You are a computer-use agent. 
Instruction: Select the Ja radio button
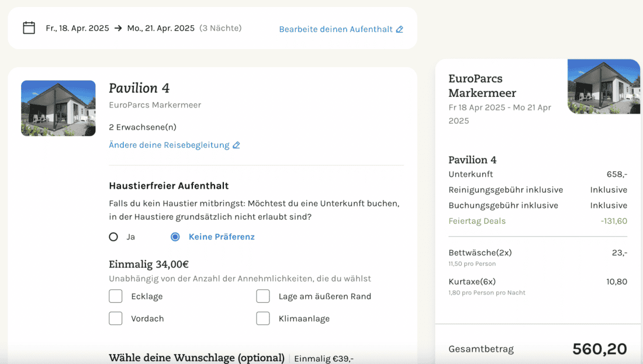tap(113, 237)
